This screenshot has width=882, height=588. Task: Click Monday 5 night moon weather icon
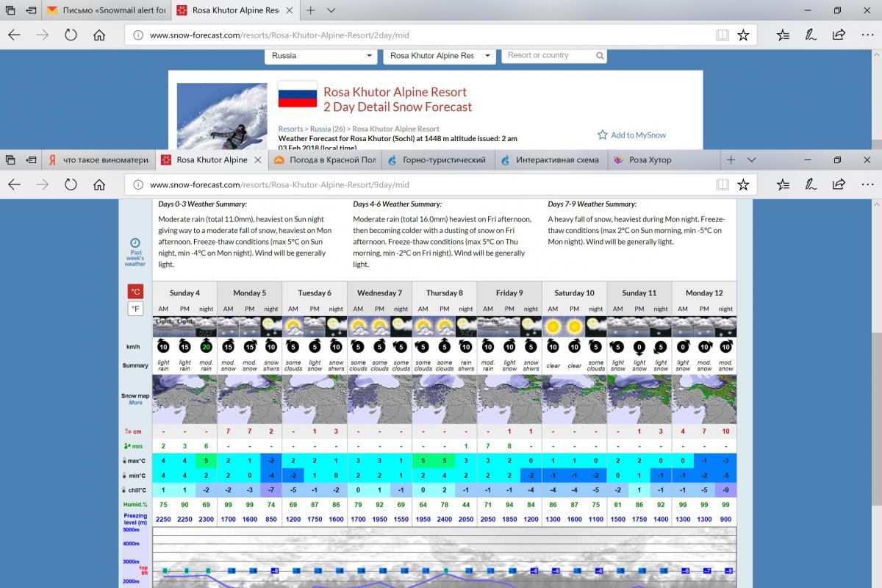coord(271,326)
